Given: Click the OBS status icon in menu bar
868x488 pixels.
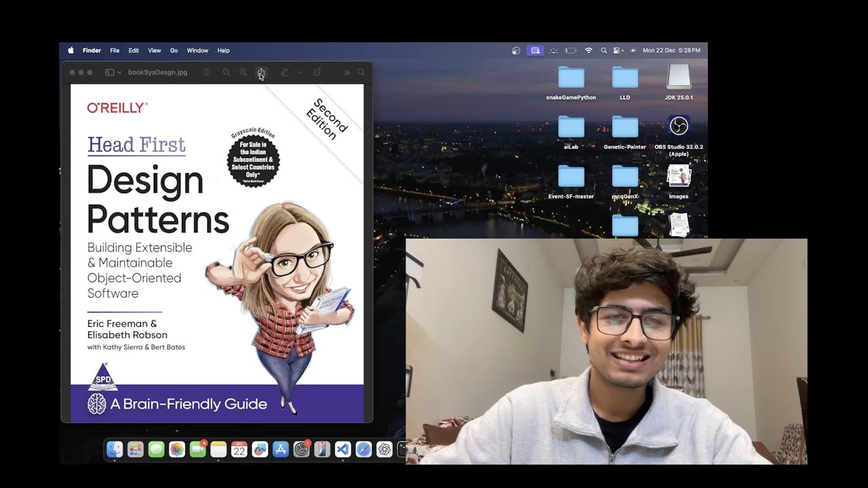Looking at the screenshot, I should coord(516,50).
